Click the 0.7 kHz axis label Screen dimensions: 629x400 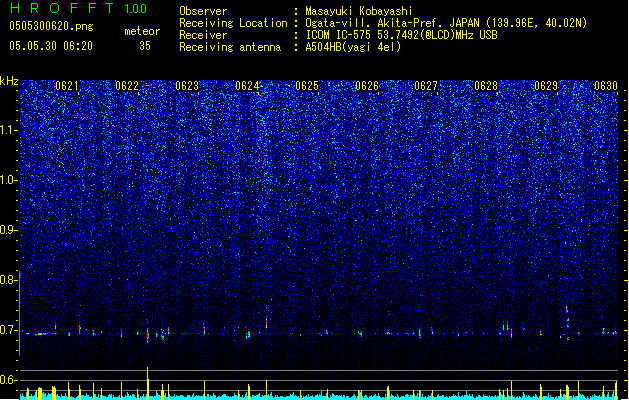tap(9, 330)
